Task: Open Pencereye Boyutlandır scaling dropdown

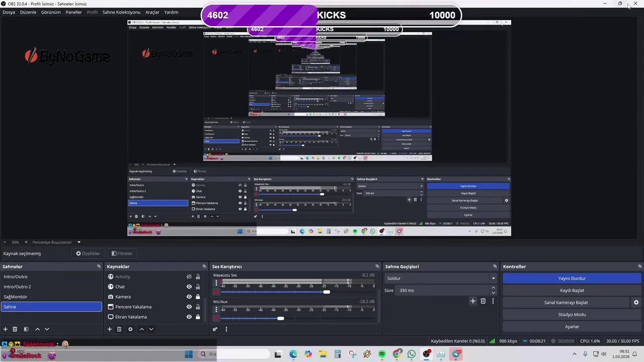Action: coord(55,242)
